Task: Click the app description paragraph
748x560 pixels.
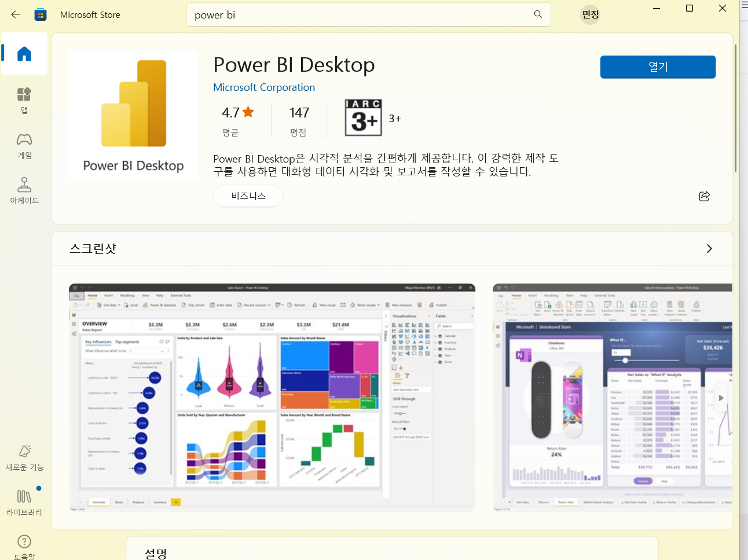Action: 386,165
